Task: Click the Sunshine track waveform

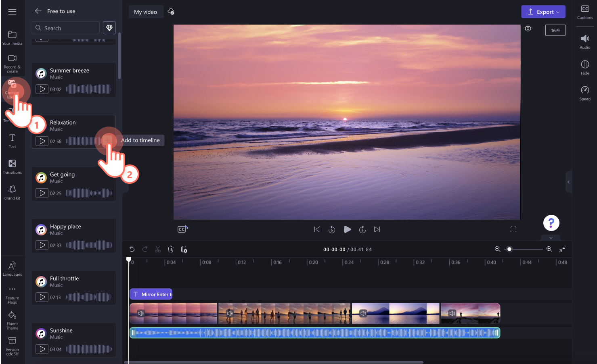Action: [89, 349]
